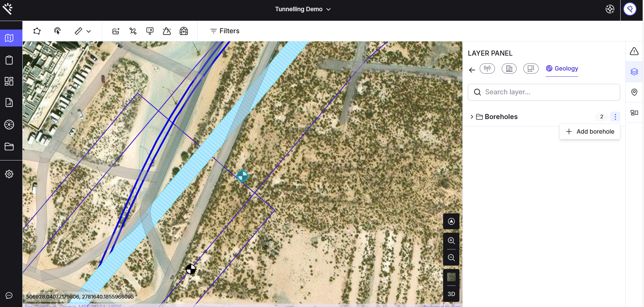Expand the Boreholes folder
Viewport: 644px width, 307px height.
(x=472, y=117)
